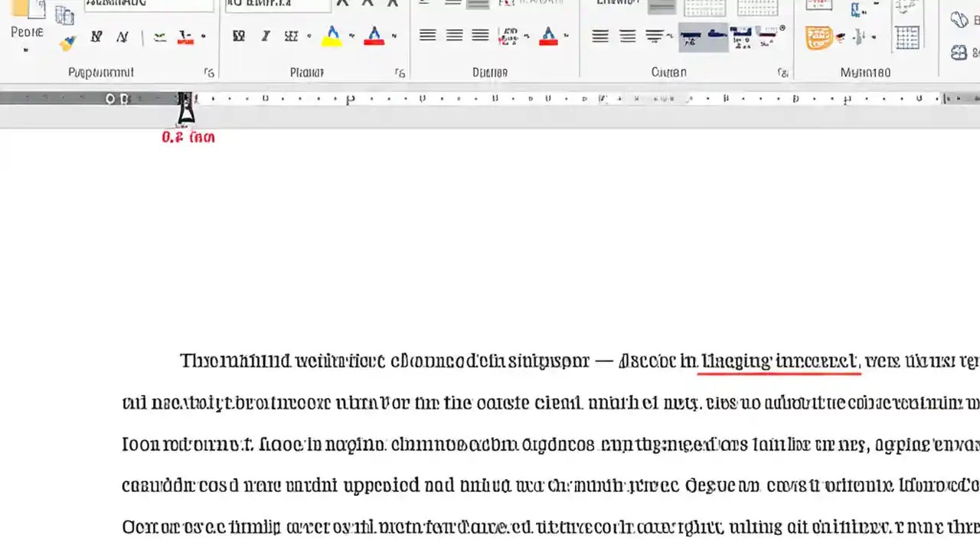The image size is (980, 551).
Task: Switch to the People section
Action: click(27, 31)
